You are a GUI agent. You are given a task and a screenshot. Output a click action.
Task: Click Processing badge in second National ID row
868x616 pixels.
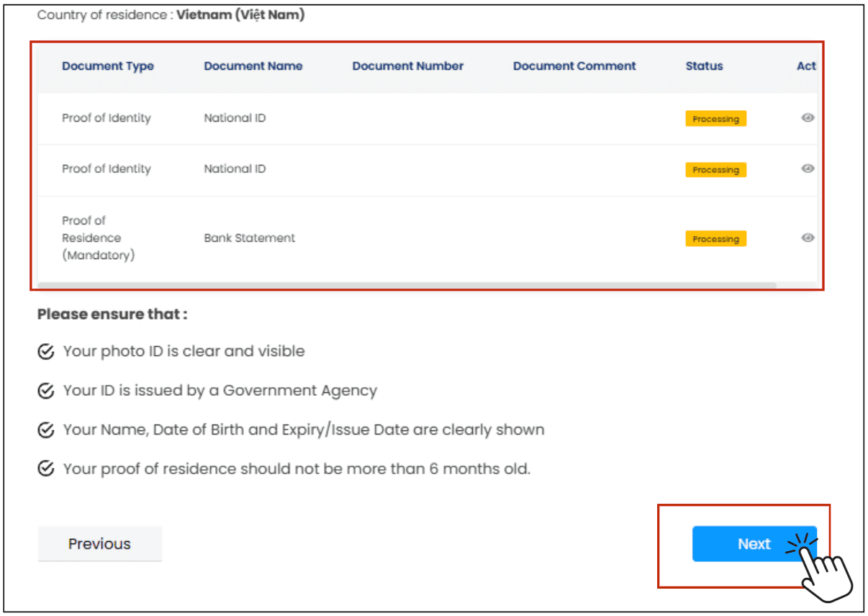tap(715, 170)
